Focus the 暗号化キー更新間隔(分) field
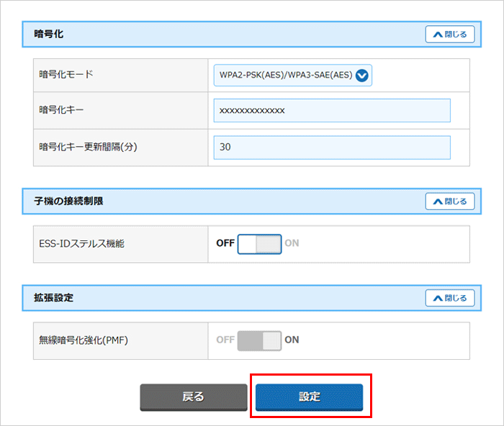The height and width of the screenshot is (426, 504). point(332,148)
